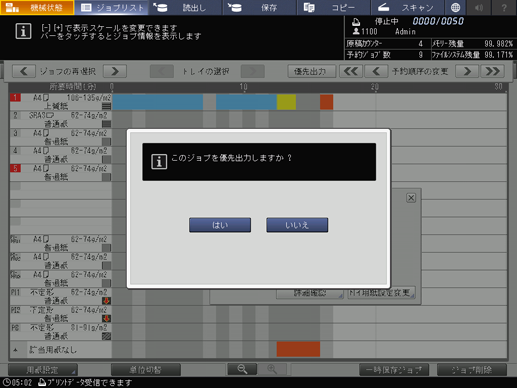Click the user 1100 Admin icon
The image size is (517, 388).
[x=356, y=31]
